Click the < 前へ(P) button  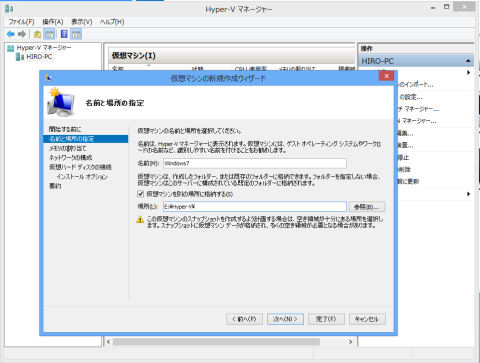(244, 319)
